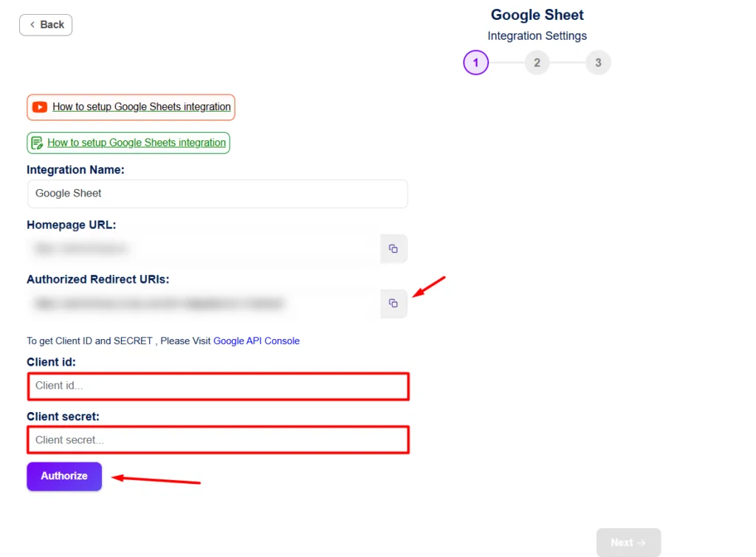Click the progress line between steps 1 and 2

506,63
